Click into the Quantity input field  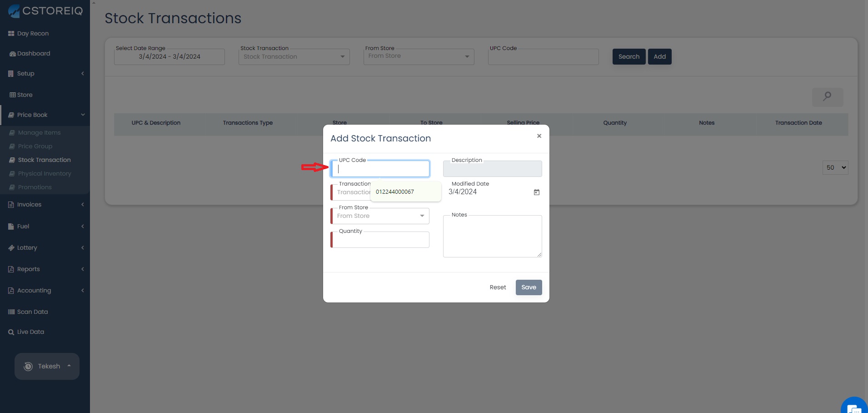381,241
